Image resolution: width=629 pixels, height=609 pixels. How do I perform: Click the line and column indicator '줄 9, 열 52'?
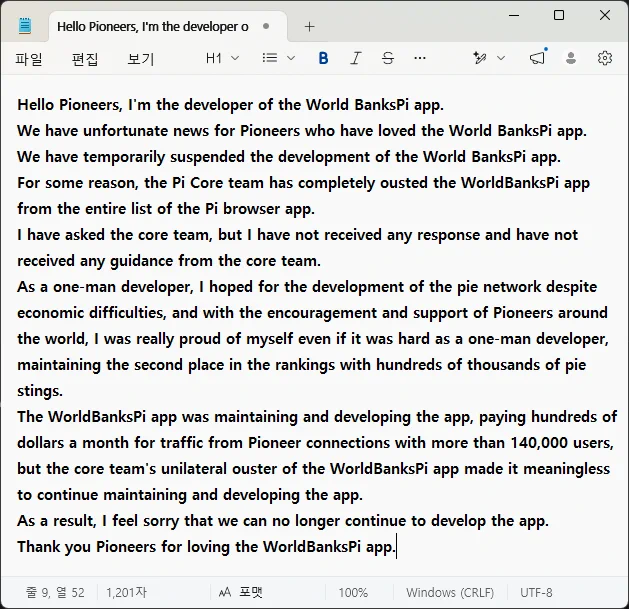[55, 593]
